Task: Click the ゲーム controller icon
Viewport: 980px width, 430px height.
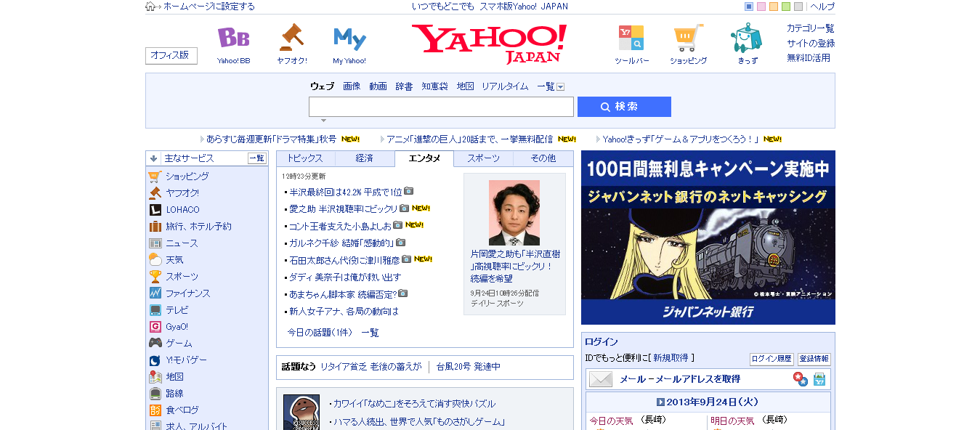Action: (155, 344)
